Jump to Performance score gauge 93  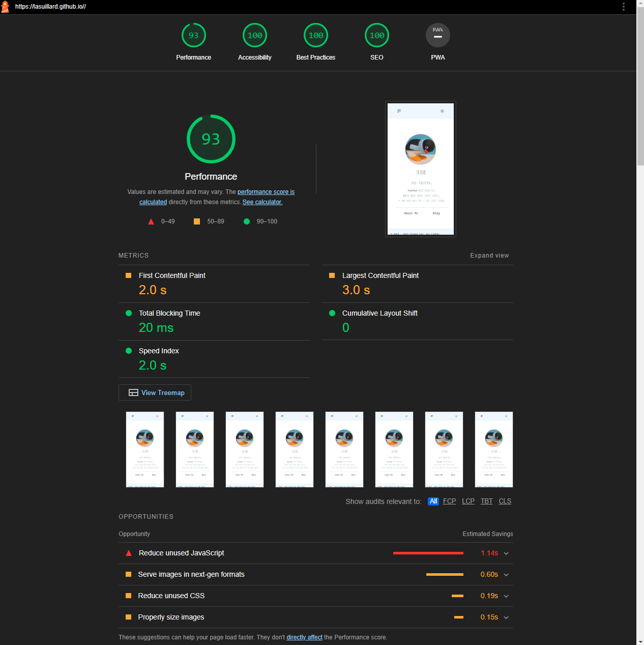point(193,36)
